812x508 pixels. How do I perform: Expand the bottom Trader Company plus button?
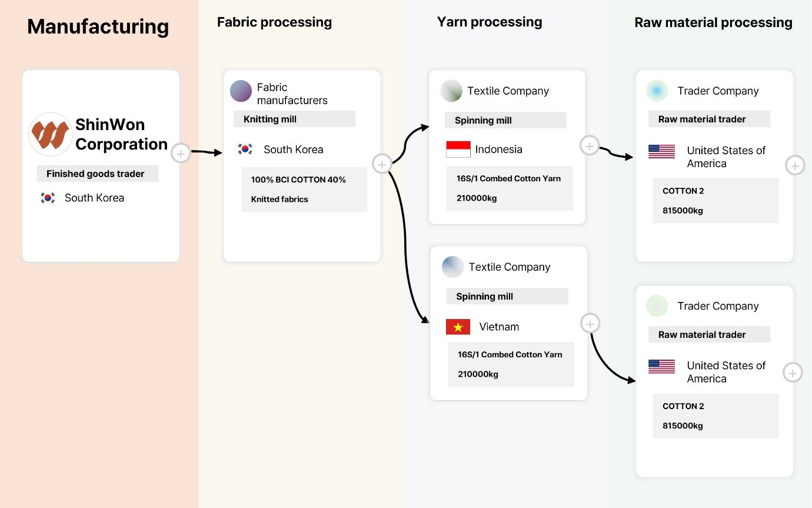coord(793,373)
